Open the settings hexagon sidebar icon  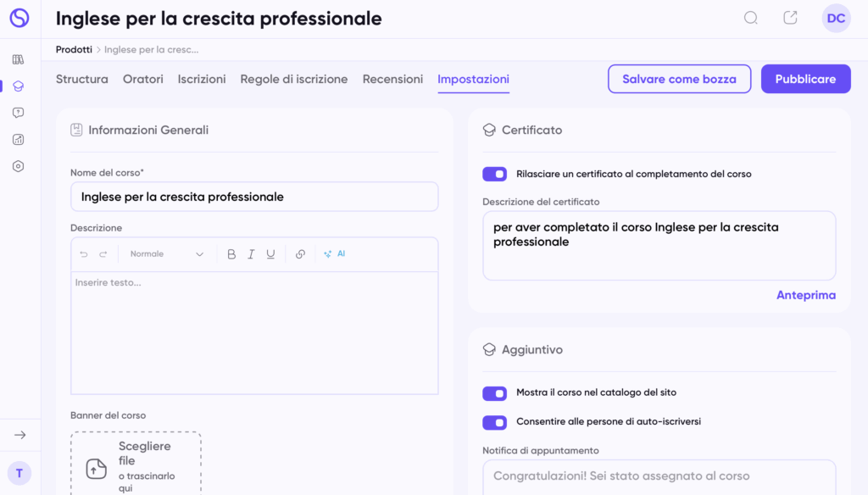click(19, 166)
